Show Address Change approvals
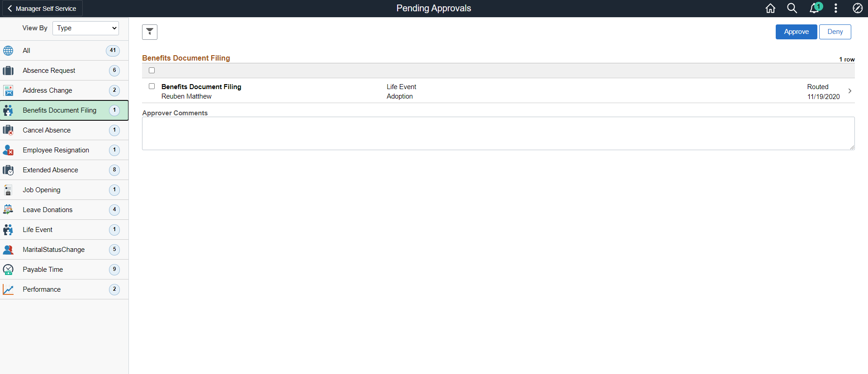868x374 pixels. [64, 90]
